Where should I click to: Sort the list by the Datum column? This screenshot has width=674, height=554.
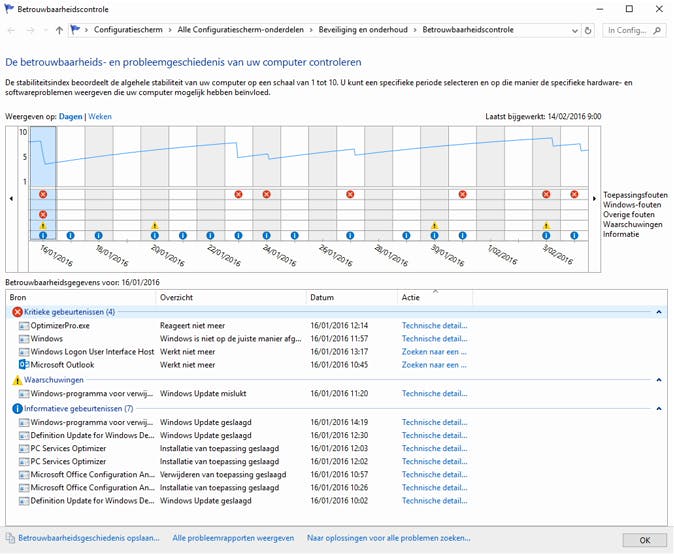coord(352,297)
